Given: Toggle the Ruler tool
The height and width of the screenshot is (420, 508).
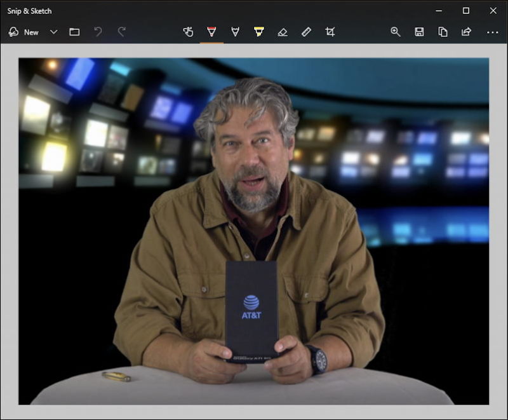Looking at the screenshot, I should pyautogui.click(x=306, y=32).
